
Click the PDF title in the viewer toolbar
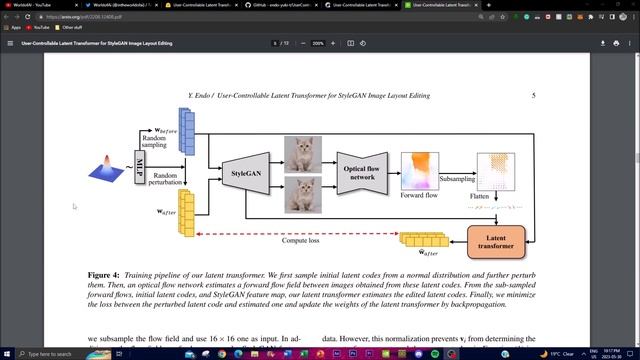(97, 43)
